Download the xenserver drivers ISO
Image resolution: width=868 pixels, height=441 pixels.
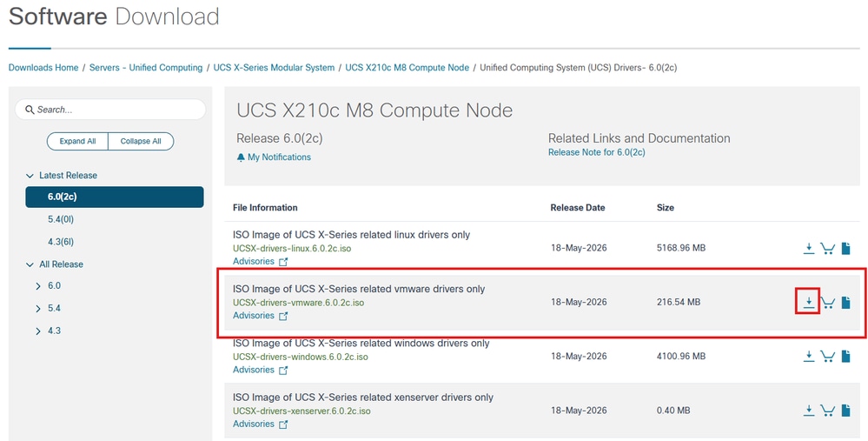coord(809,411)
